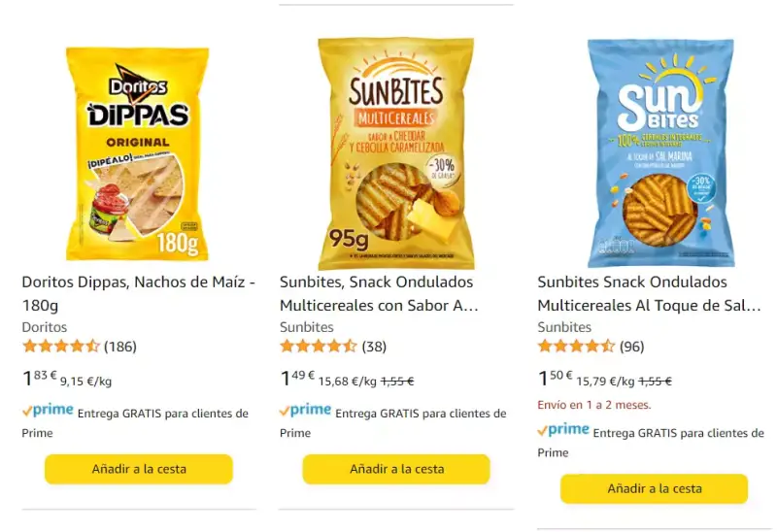This screenshot has height=532, width=777.
Task: Open the Sunbites Multicereales cheddar bag image
Action: 396,153
